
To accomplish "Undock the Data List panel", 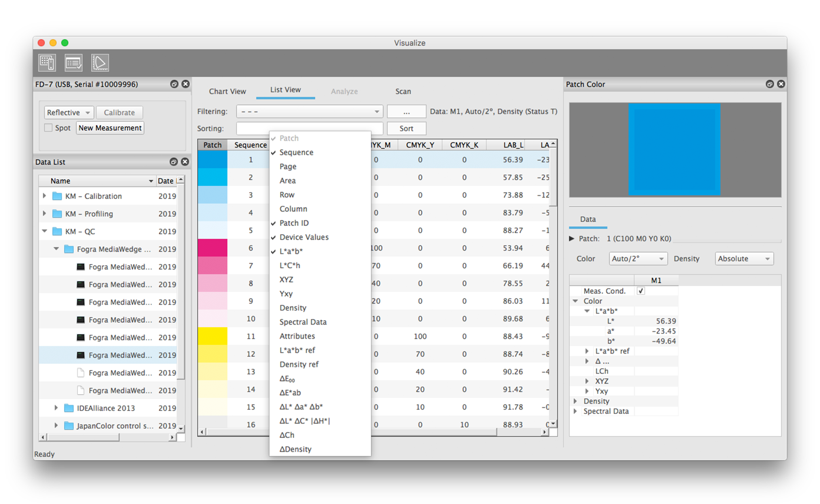I will 174,162.
